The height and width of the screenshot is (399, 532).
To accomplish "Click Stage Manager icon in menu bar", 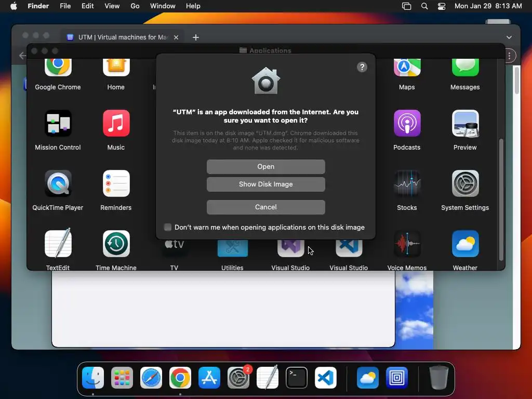I will point(406,6).
